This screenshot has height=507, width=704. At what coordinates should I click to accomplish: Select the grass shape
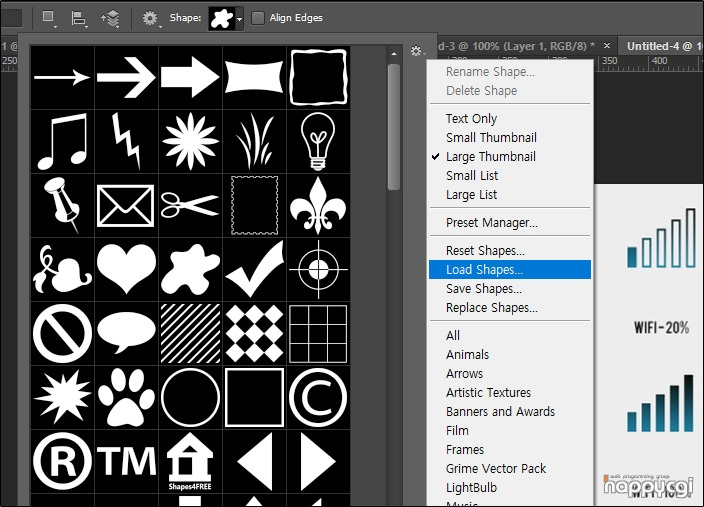tap(255, 141)
